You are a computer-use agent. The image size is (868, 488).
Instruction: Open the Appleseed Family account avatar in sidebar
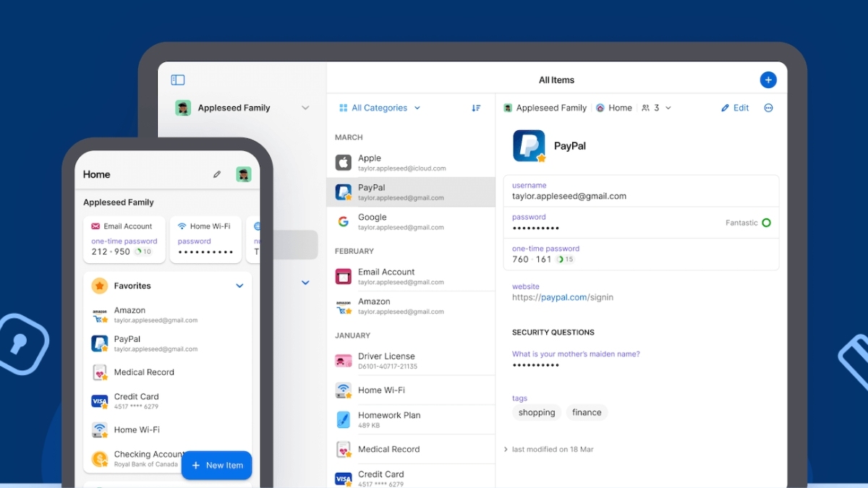point(183,108)
